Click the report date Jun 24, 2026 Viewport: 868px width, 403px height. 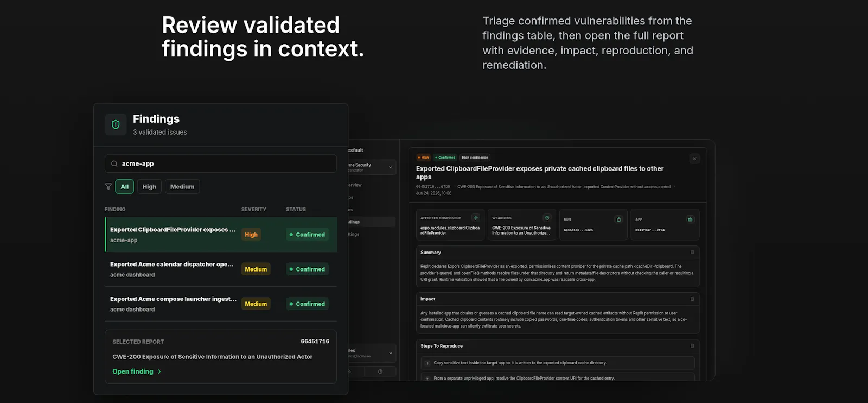click(433, 193)
